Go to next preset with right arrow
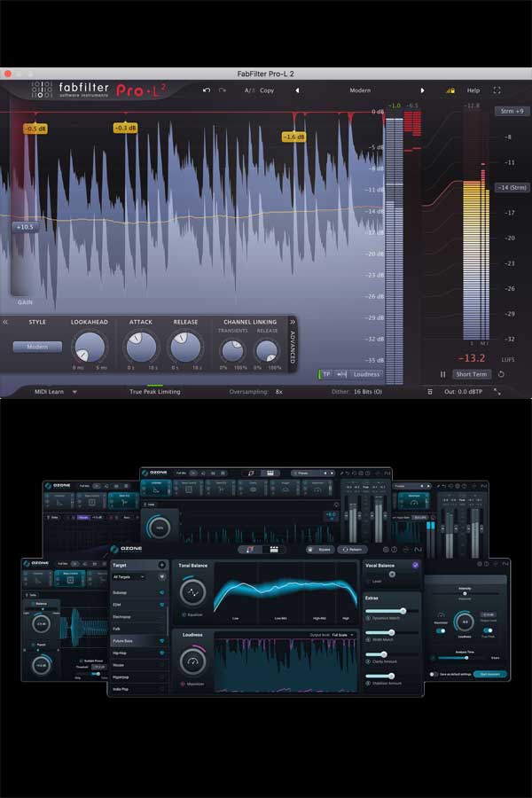 [x=422, y=90]
